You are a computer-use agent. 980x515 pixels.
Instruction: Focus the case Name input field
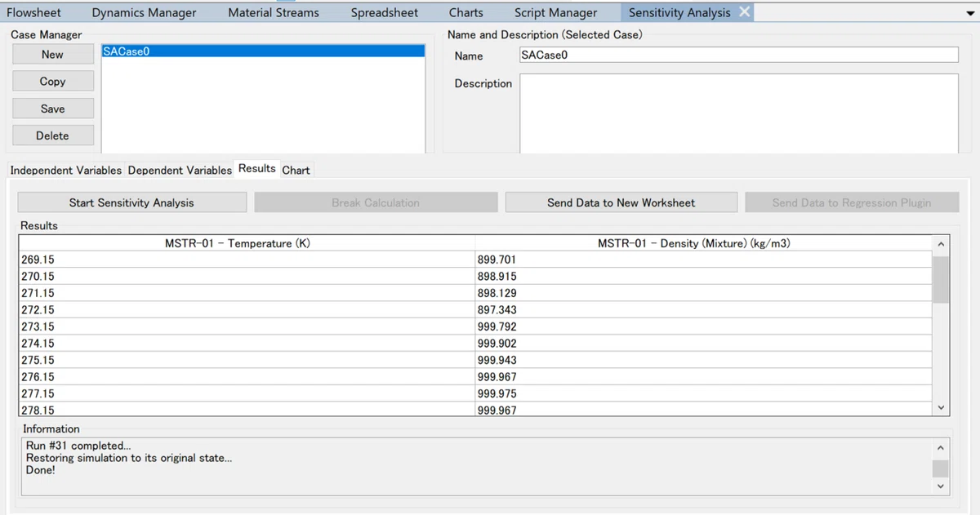pos(739,55)
